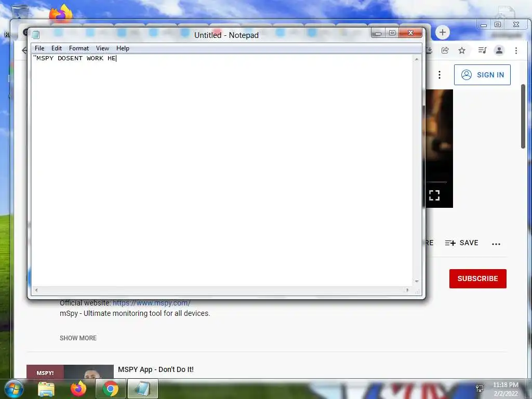Open File Explorer from the taskbar
Screen dimensions: 532x399
tap(46, 389)
